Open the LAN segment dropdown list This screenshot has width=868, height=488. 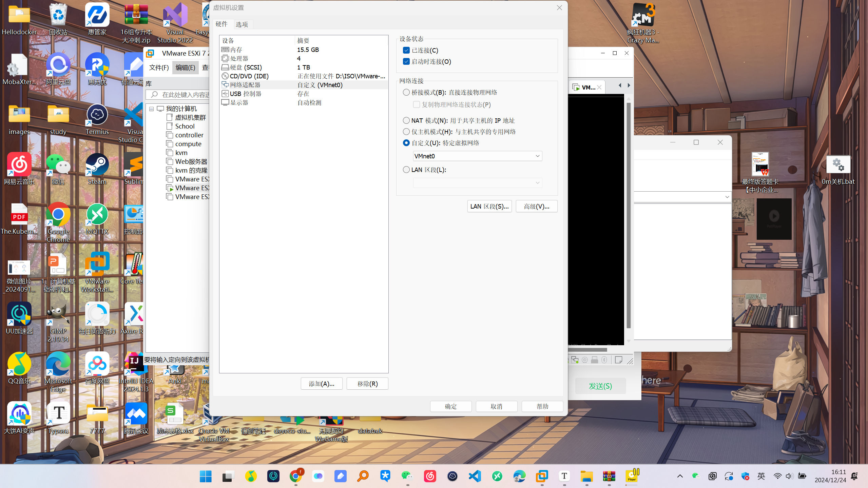click(x=477, y=183)
